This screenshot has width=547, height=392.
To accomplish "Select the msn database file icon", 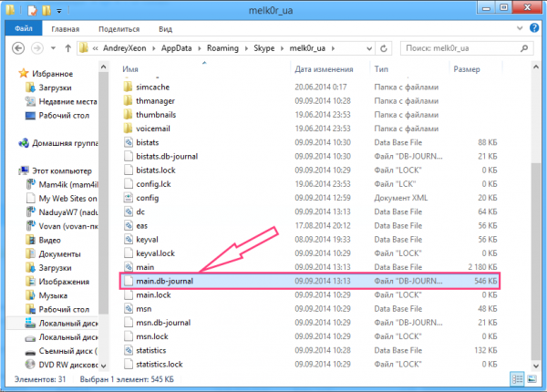I will pos(129,309).
